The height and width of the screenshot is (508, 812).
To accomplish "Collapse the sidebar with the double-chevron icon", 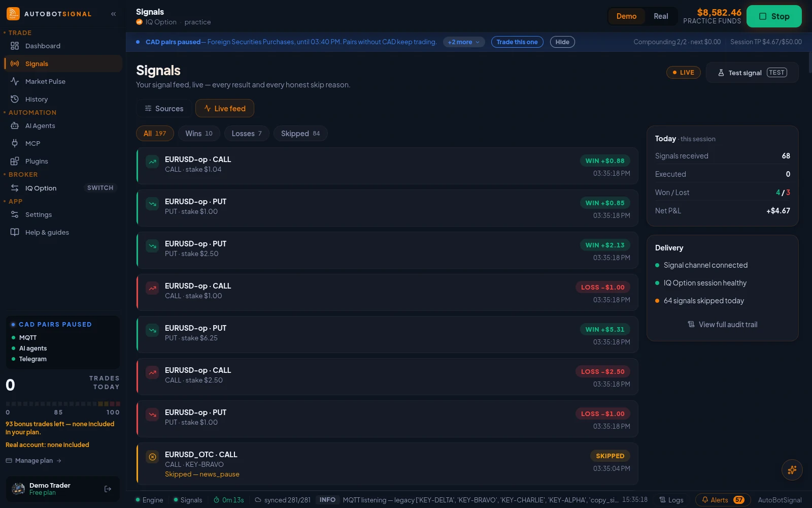I will tap(114, 14).
